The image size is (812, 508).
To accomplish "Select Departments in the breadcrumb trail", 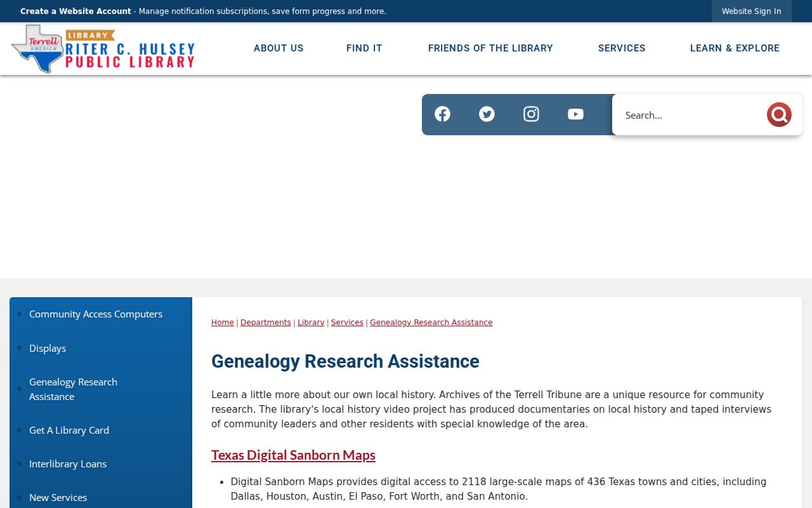I will point(266,323).
